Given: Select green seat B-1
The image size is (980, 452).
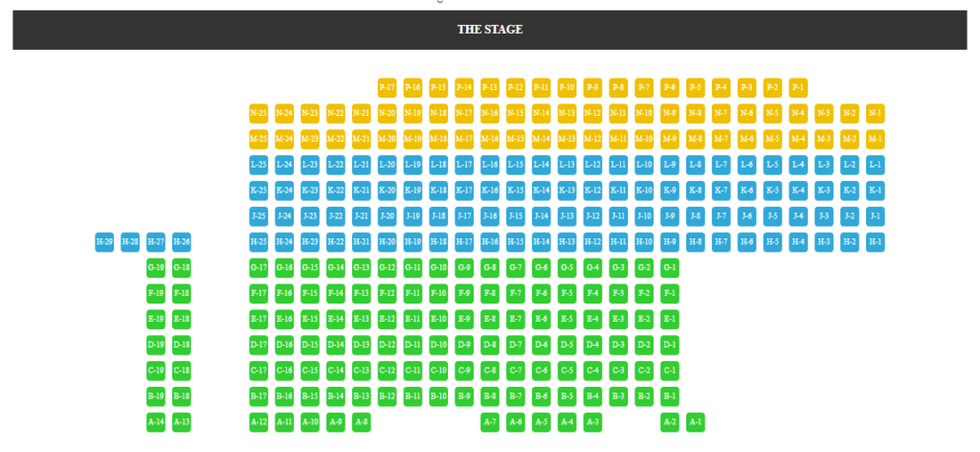Looking at the screenshot, I should coord(669,396).
